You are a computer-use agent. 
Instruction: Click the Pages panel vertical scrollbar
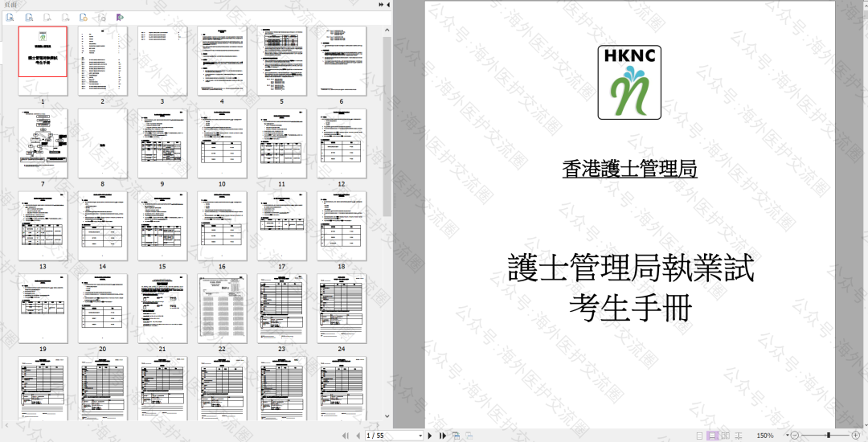coord(387,161)
